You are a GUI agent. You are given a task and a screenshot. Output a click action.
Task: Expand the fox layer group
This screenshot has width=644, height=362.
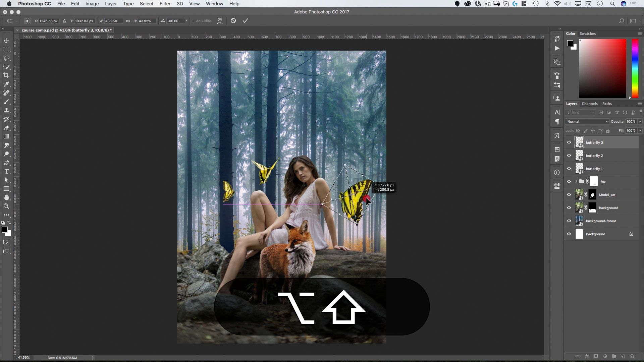click(576, 182)
